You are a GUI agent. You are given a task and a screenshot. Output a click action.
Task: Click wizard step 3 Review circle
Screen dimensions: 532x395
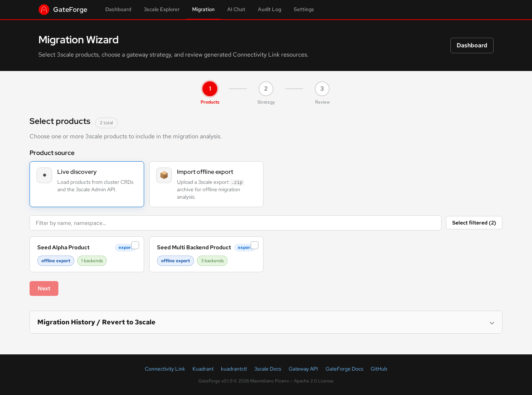pyautogui.click(x=322, y=89)
